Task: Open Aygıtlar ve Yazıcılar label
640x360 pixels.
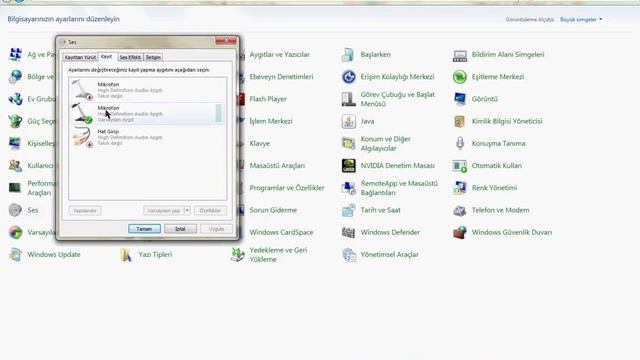Action: (x=280, y=54)
